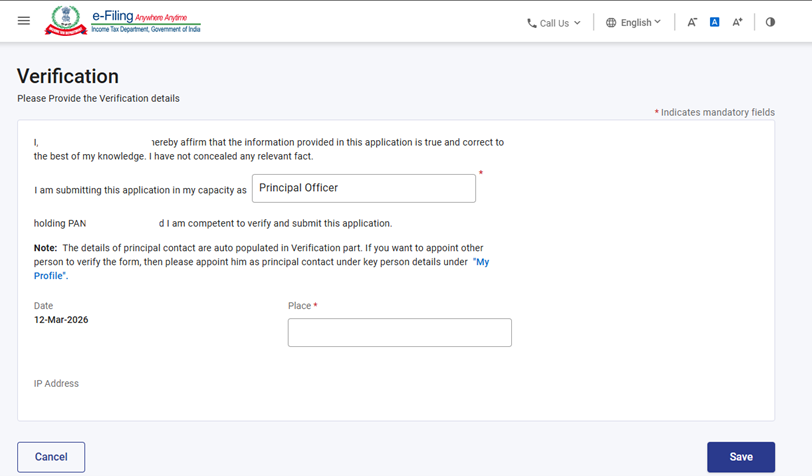Viewport: 812px width, 476px height.
Task: Click the Principal Officer capacity field
Action: pos(363,188)
